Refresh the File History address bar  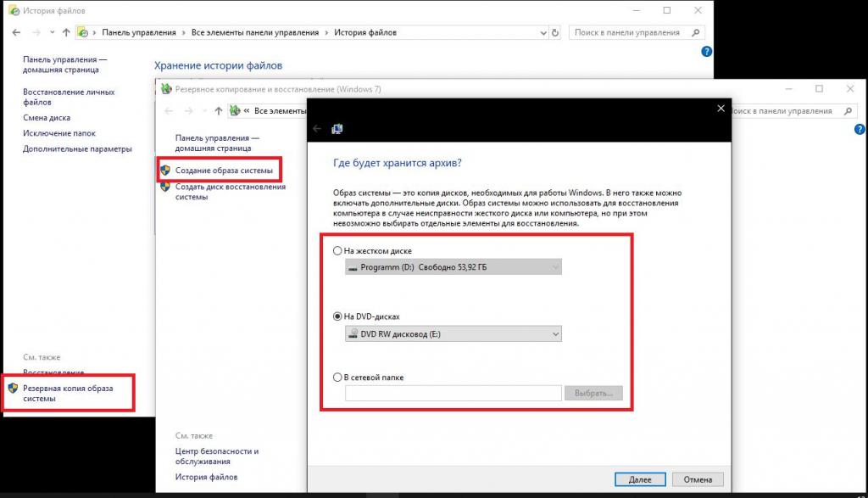[x=555, y=33]
